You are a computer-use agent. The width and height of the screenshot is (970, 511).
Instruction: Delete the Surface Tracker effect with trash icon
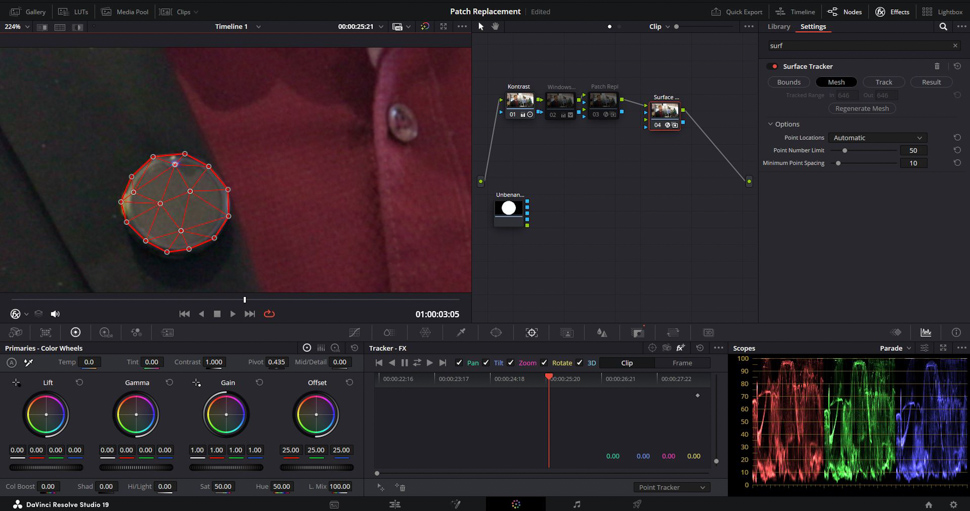coord(937,66)
